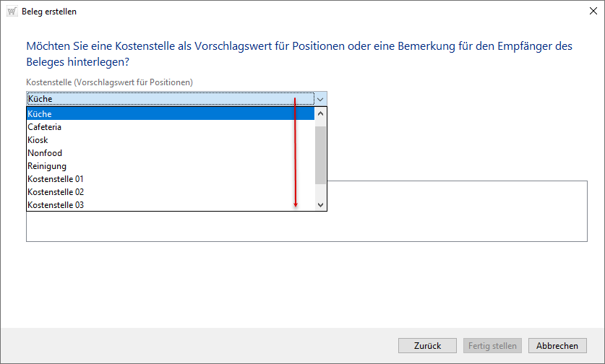The image size is (605, 364).
Task: Click the Fertig stellen button
Action: click(492, 346)
